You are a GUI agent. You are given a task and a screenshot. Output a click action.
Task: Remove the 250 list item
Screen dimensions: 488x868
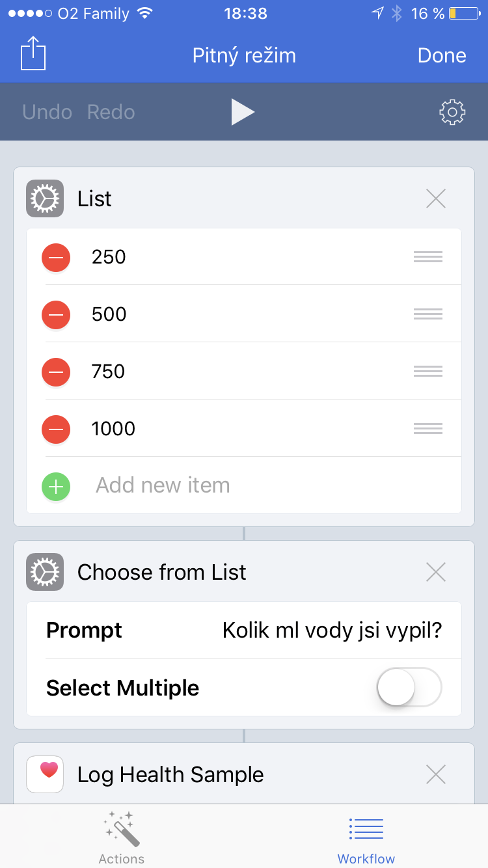click(56, 258)
